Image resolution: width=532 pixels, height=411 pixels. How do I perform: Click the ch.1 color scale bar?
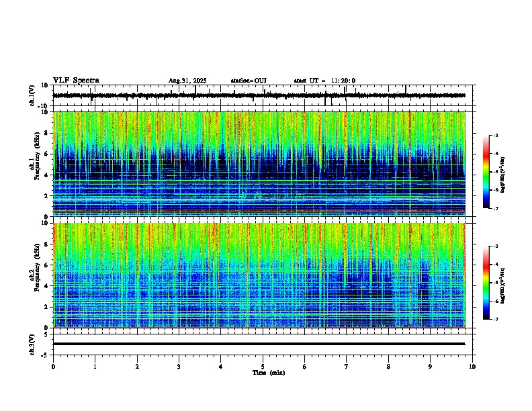[x=486, y=172]
